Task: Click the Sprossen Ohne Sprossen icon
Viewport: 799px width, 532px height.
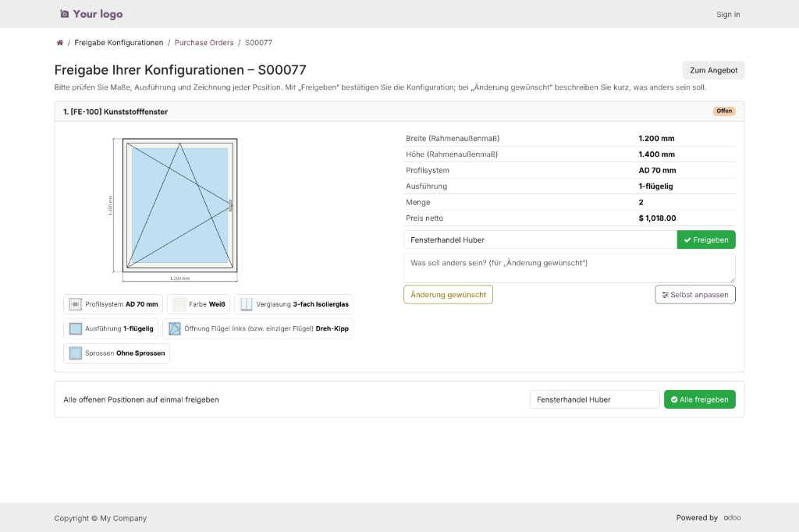Action: (76, 353)
